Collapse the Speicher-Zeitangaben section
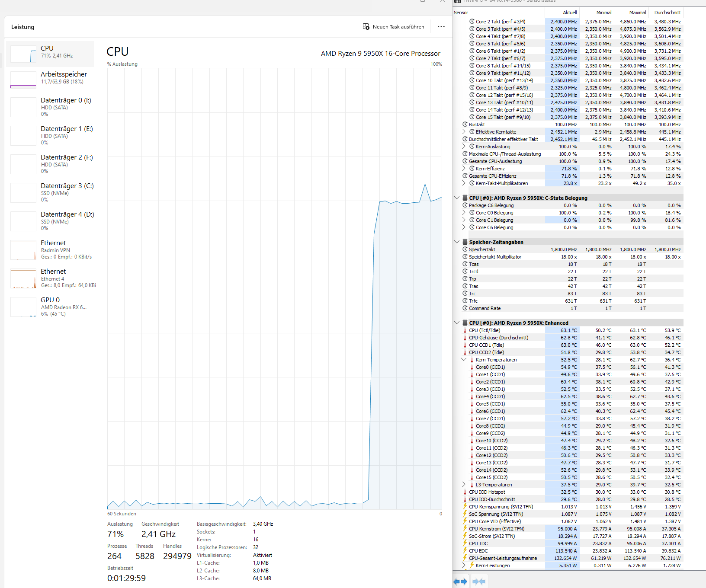 click(457, 242)
